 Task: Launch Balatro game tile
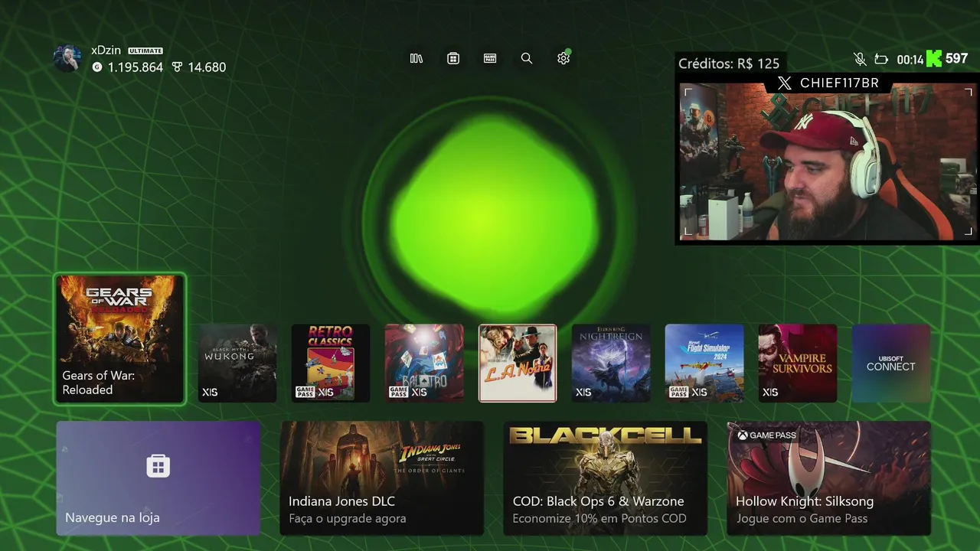tap(424, 363)
